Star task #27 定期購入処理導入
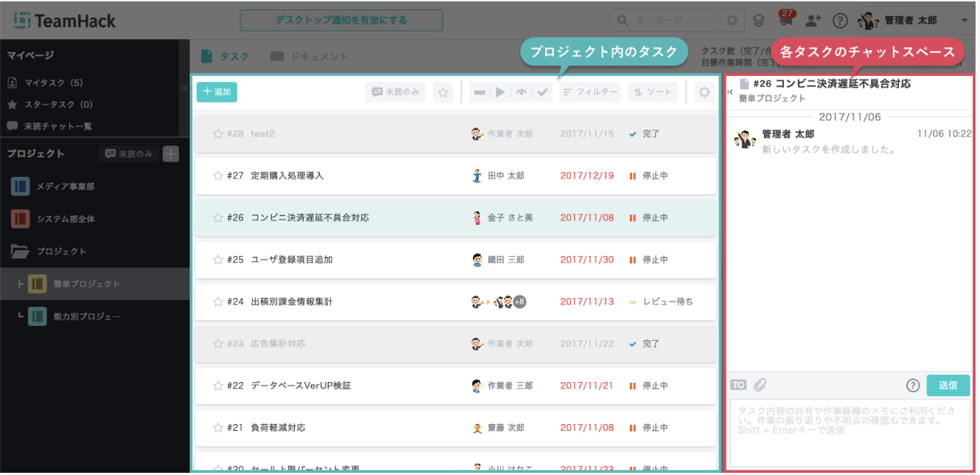 [217, 176]
